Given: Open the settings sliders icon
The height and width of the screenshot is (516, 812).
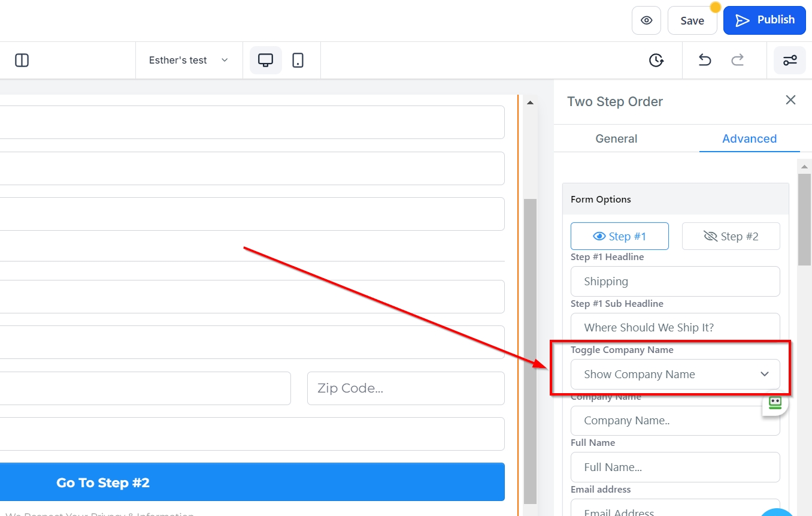Looking at the screenshot, I should point(790,60).
